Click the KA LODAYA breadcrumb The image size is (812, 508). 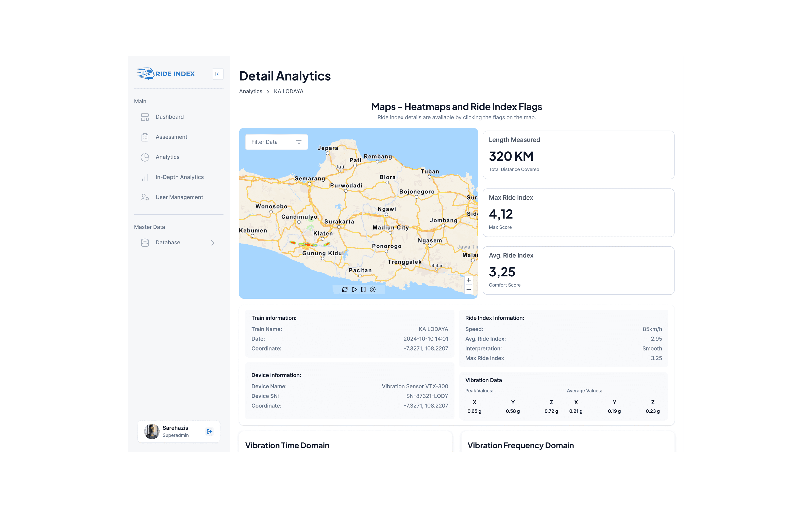[x=289, y=91]
